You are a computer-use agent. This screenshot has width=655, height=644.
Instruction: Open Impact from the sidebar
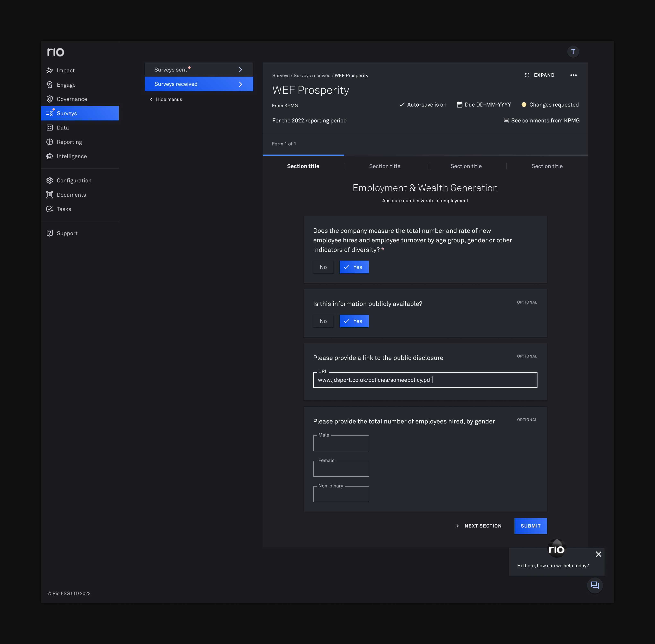80,70
